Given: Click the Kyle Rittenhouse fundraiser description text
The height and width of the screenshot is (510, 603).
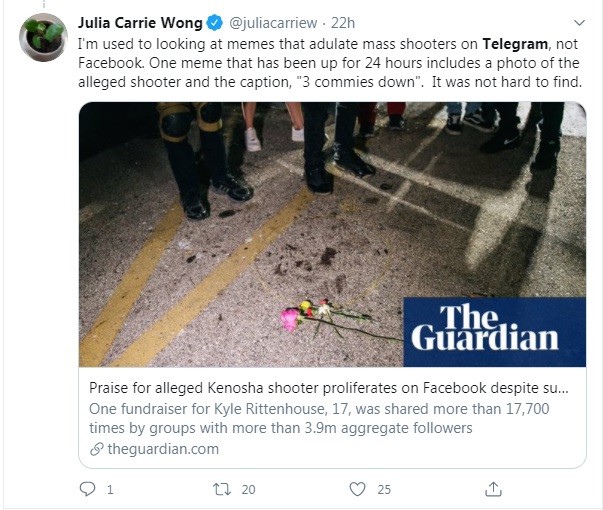Looking at the screenshot, I should (319, 418).
